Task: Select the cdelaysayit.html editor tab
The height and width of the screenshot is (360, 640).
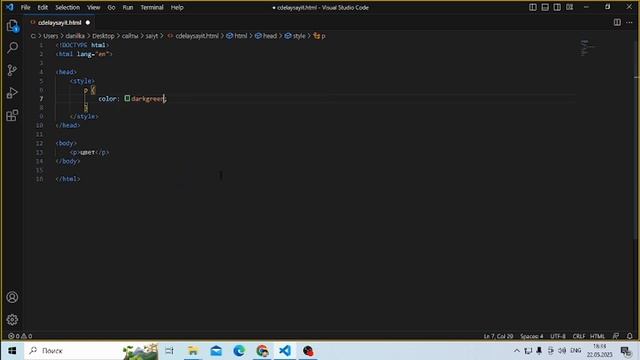Action: tap(60, 22)
